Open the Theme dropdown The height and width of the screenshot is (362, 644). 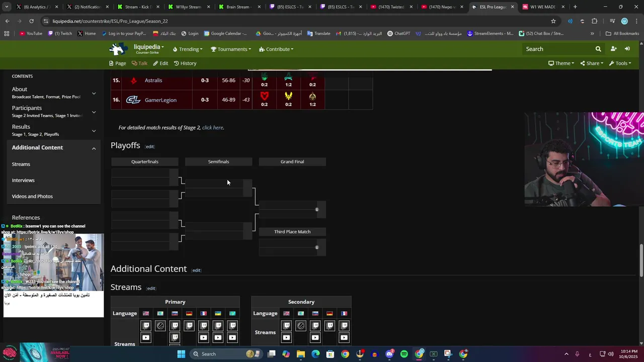[x=561, y=63]
